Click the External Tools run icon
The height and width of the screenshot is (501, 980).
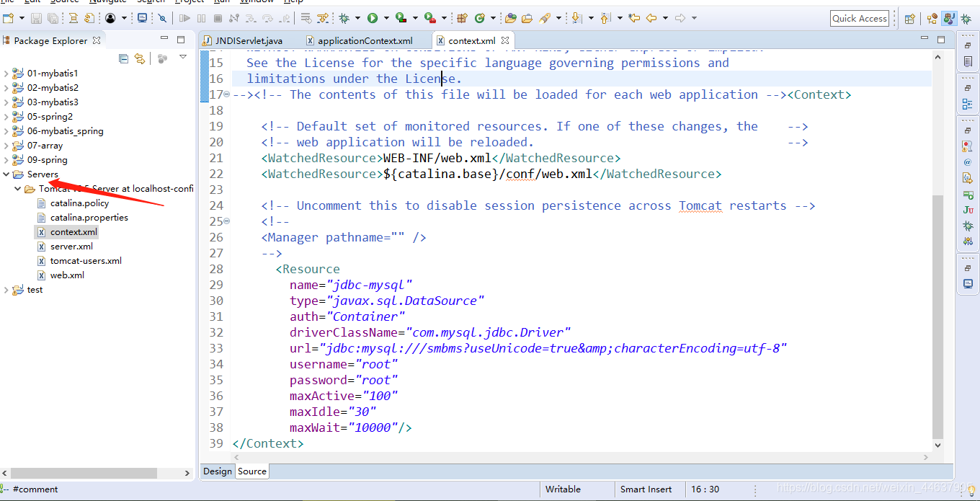click(x=429, y=18)
